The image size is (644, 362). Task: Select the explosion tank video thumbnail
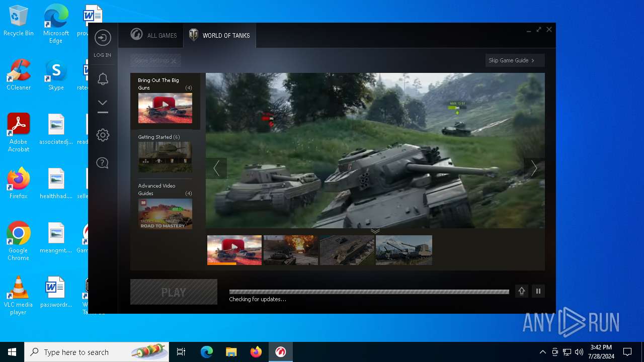(x=291, y=250)
